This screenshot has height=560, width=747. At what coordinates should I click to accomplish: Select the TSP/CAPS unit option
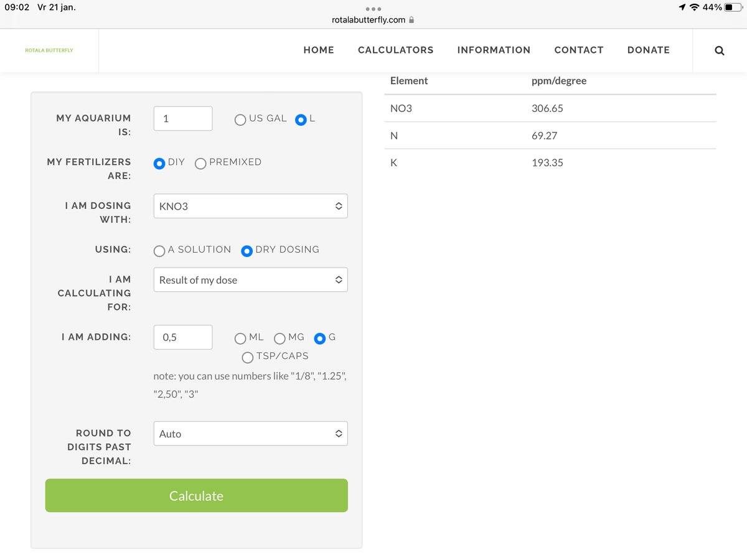point(248,357)
